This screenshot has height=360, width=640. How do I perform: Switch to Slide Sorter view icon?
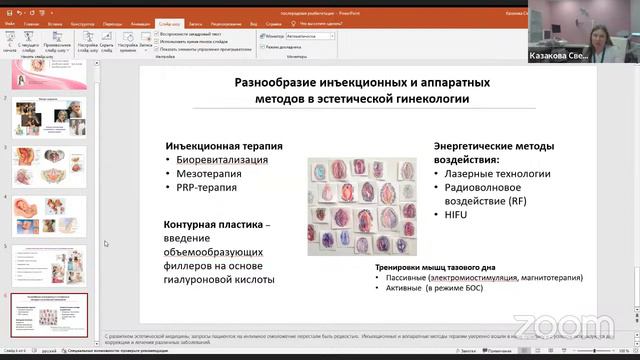click(538, 351)
